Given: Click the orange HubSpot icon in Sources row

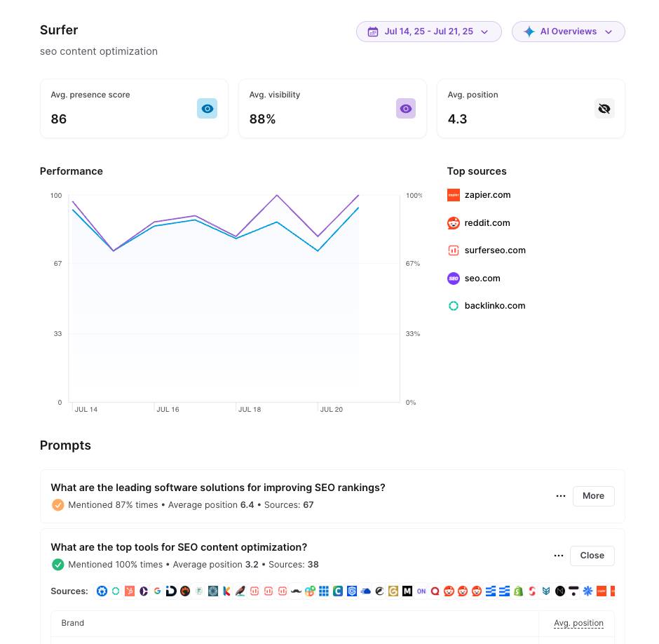Looking at the screenshot, I should tap(130, 591).
